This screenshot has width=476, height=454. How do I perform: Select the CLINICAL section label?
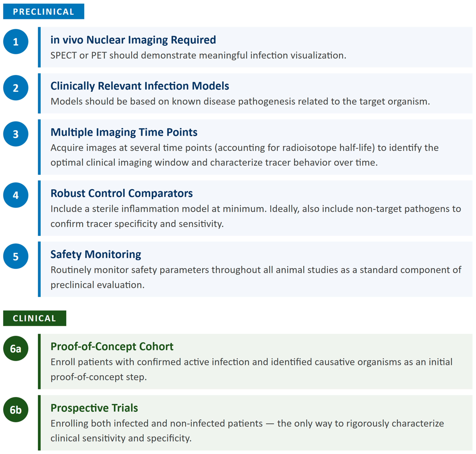tap(35, 318)
